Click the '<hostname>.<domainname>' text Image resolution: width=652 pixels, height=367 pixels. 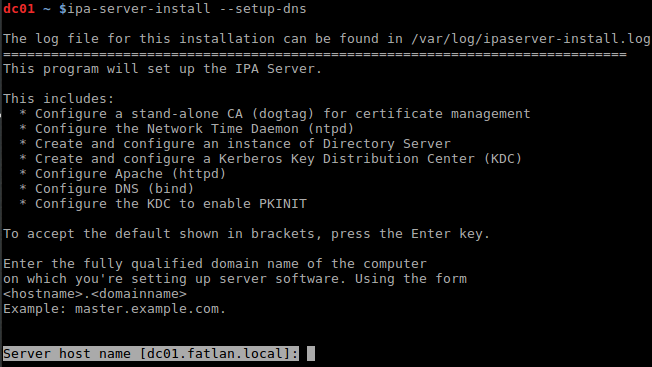[x=95, y=293]
